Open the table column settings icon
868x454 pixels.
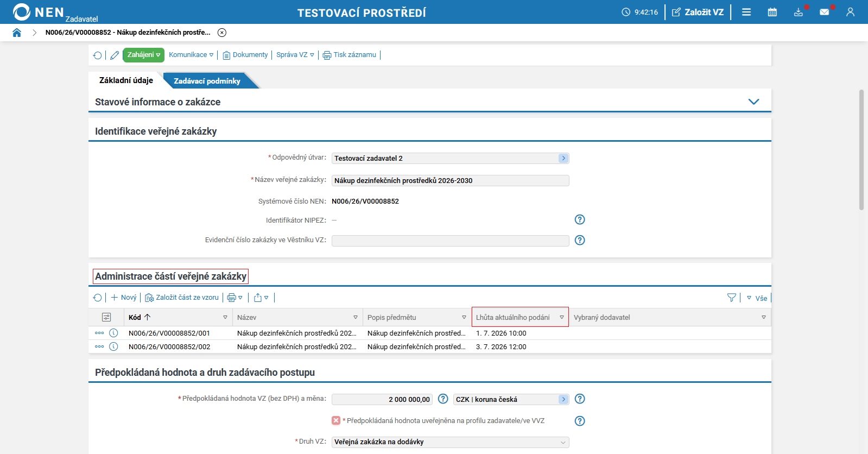pos(106,317)
